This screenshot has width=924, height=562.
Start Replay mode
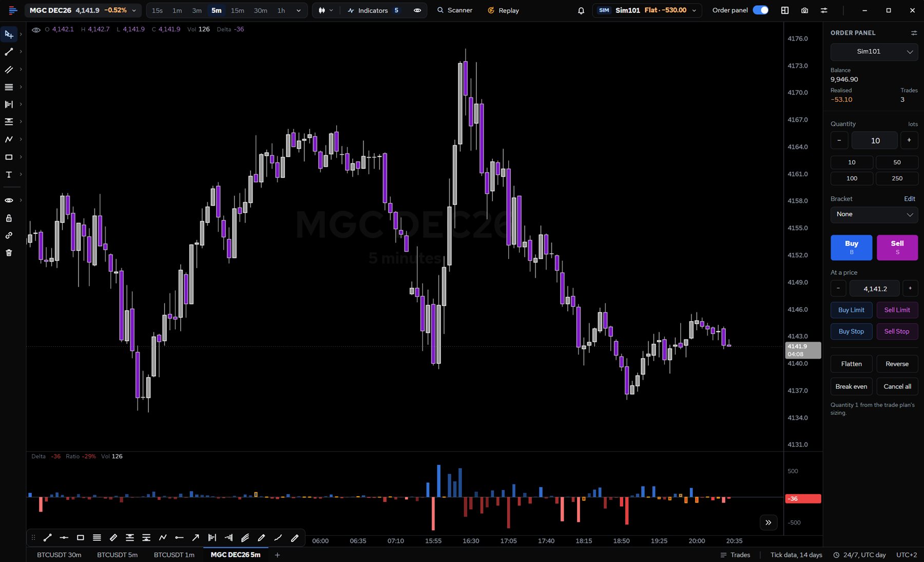503,10
